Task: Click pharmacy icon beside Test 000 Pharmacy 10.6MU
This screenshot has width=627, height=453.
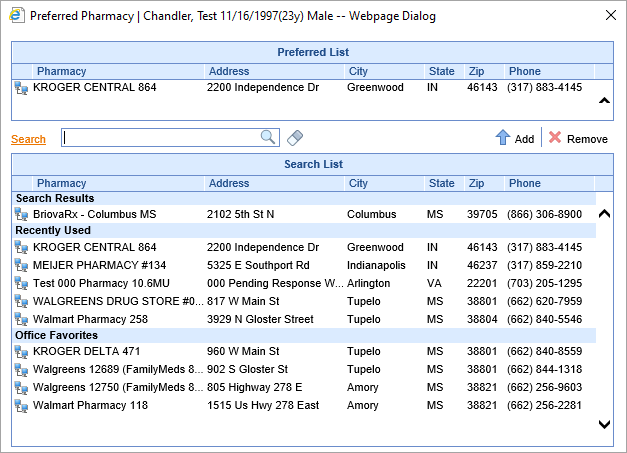Action: pyautogui.click(x=21, y=283)
